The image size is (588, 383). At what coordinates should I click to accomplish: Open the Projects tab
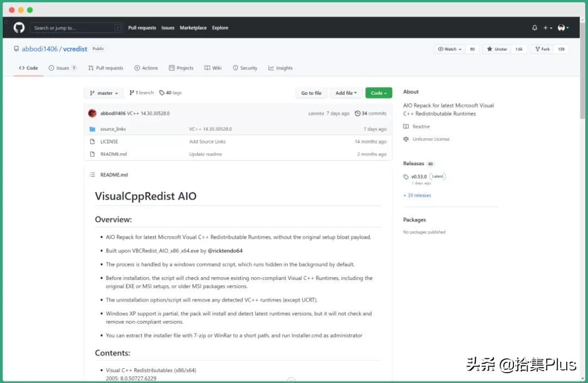coord(181,68)
